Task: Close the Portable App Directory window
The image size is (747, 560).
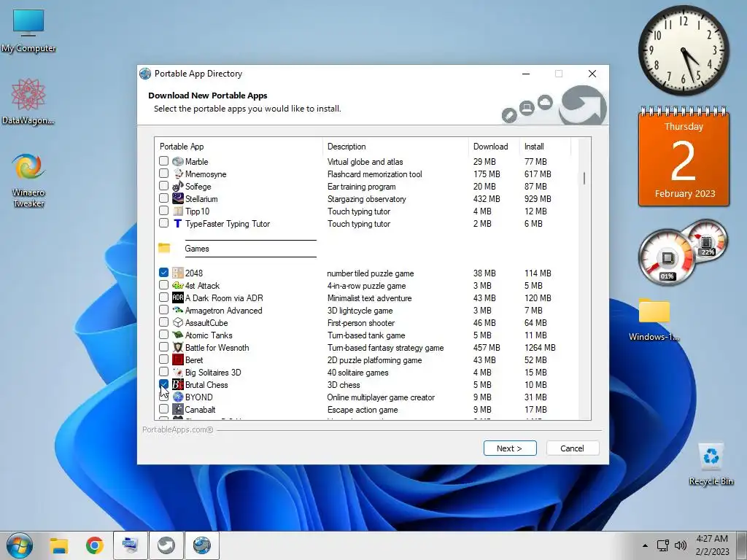Action: point(592,74)
